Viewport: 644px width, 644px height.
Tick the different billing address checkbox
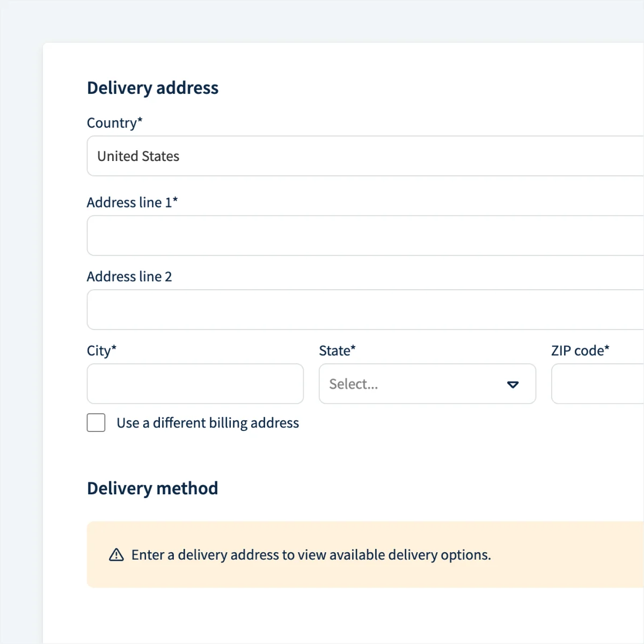pyautogui.click(x=96, y=423)
